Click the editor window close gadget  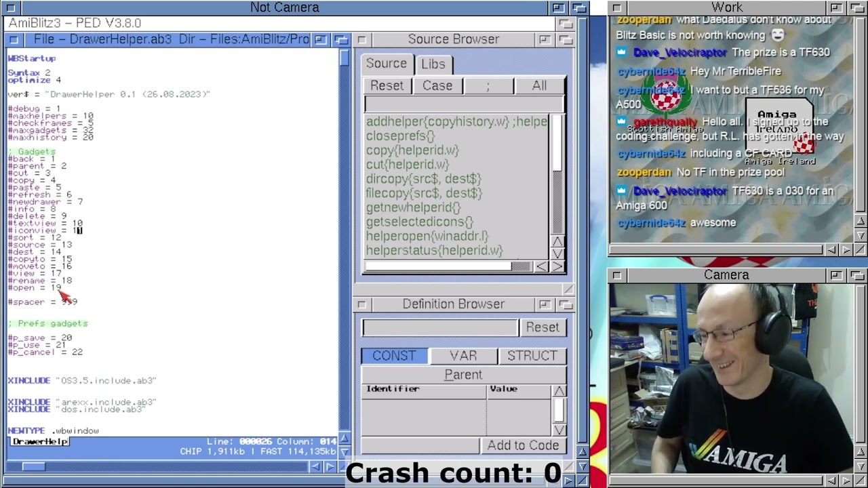(15, 39)
